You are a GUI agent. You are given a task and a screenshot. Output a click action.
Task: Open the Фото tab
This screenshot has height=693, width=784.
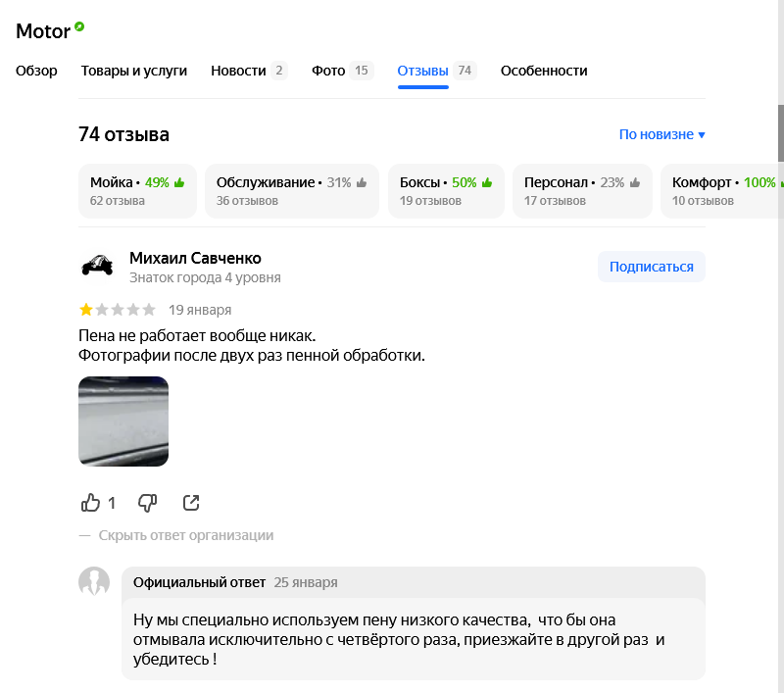[x=342, y=71]
